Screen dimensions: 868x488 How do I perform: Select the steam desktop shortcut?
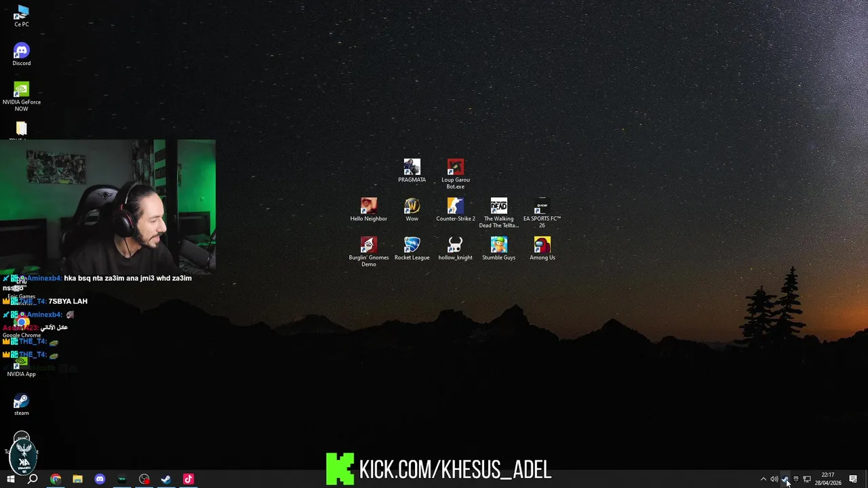tap(21, 405)
